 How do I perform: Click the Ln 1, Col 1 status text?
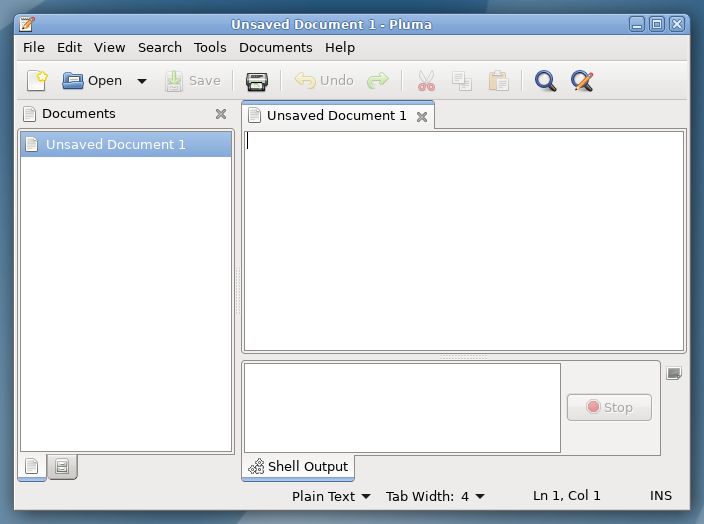pos(566,496)
